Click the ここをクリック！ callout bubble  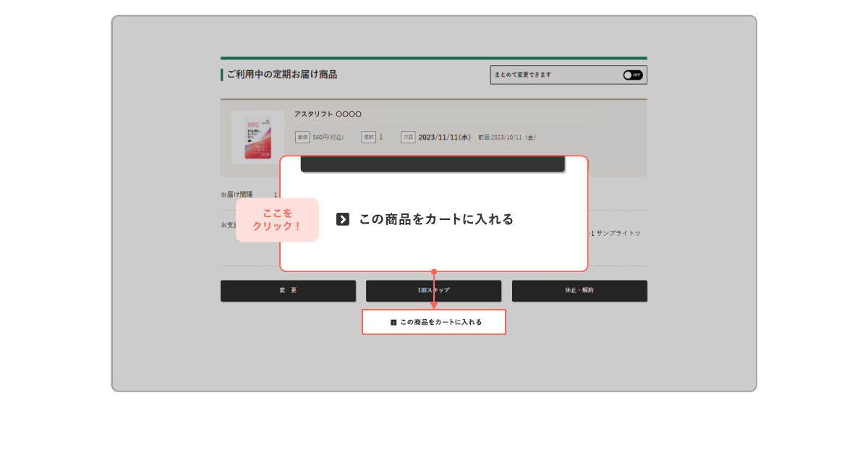277,220
